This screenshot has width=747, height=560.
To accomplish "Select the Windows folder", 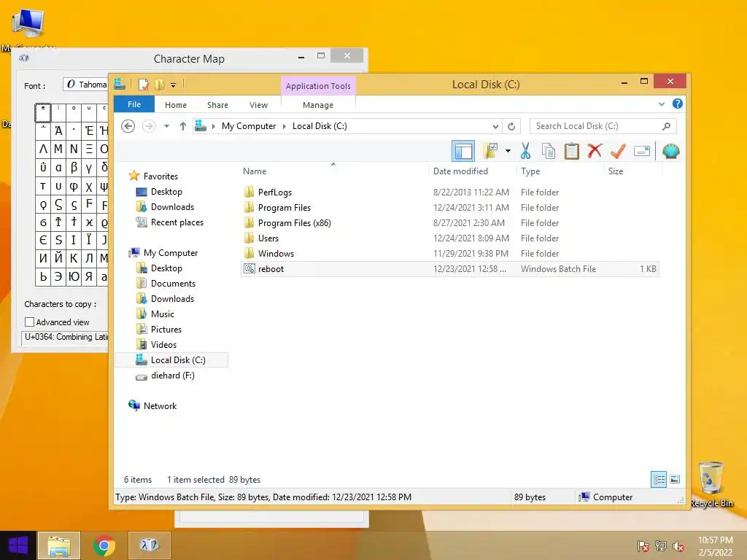I will point(276,253).
